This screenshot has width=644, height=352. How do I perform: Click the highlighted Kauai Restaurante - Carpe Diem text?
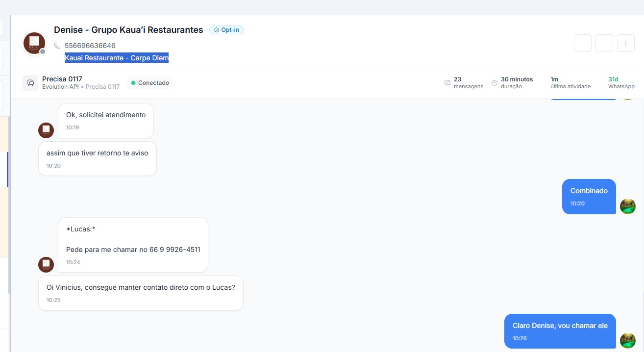[x=117, y=58]
